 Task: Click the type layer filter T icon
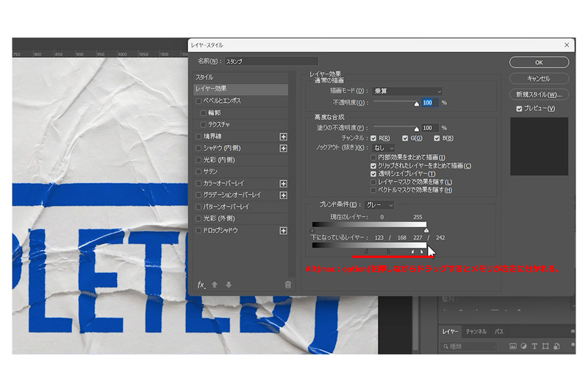[x=534, y=346]
